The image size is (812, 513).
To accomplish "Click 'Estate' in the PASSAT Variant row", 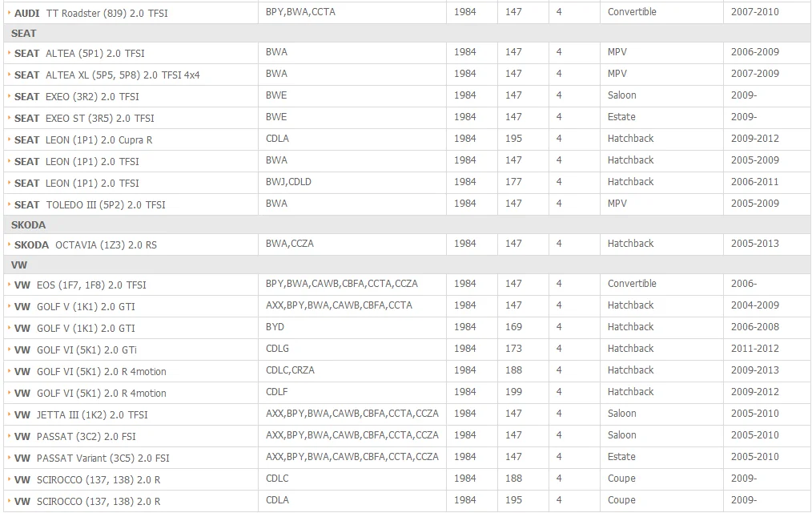I will pyautogui.click(x=621, y=457).
